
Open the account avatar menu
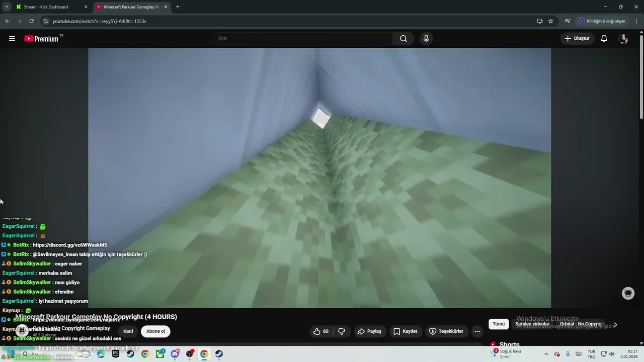pos(623,39)
